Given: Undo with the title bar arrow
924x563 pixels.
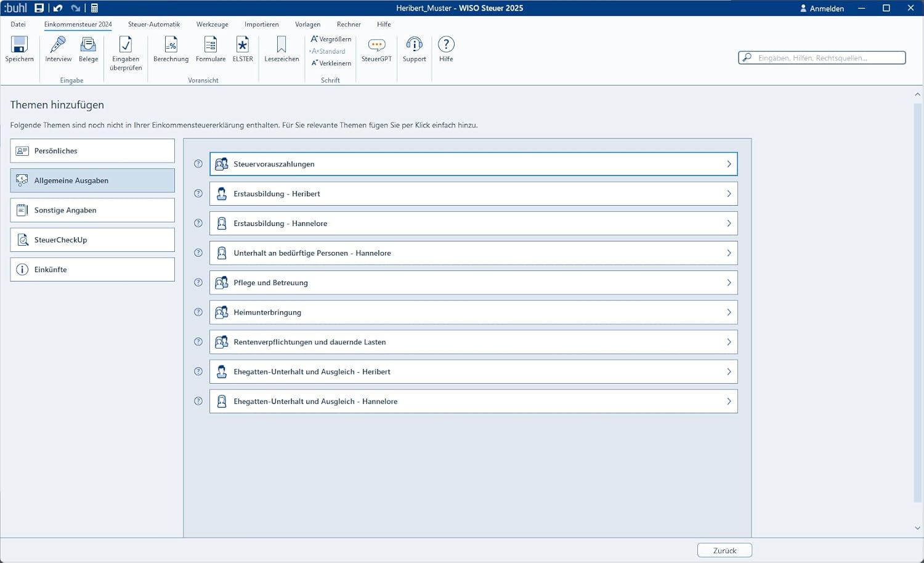Looking at the screenshot, I should point(58,8).
